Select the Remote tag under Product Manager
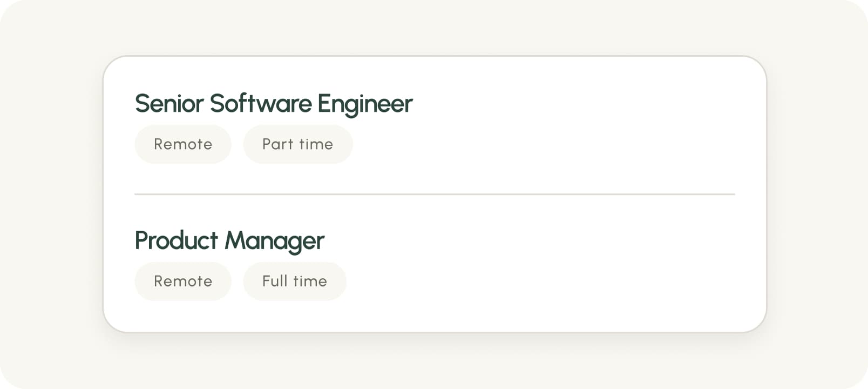The height and width of the screenshot is (389, 868). (183, 281)
